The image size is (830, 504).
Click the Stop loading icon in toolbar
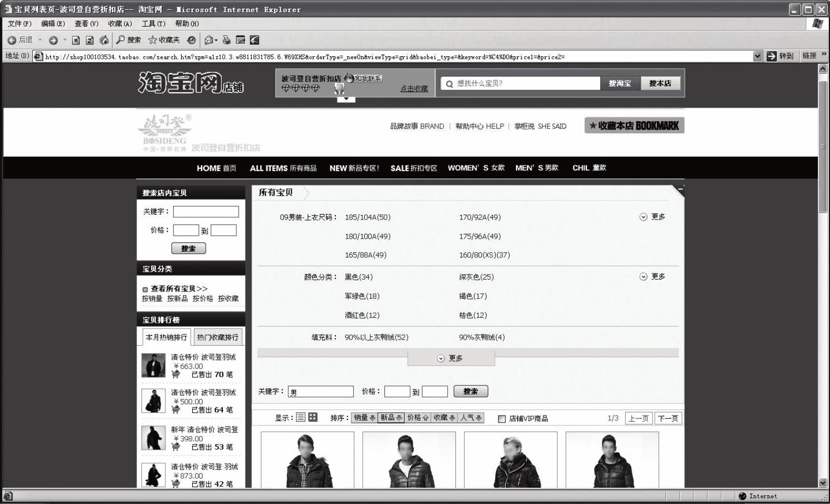click(76, 40)
